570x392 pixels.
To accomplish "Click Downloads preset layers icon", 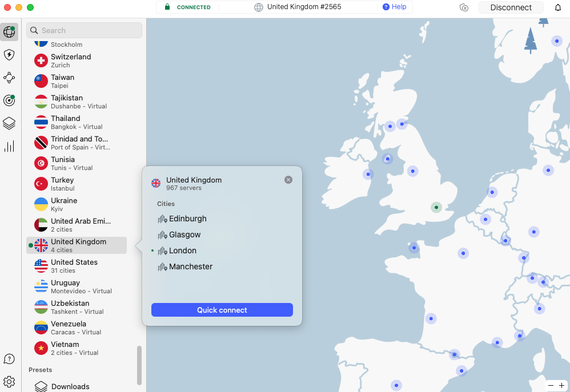I will pyautogui.click(x=41, y=386).
